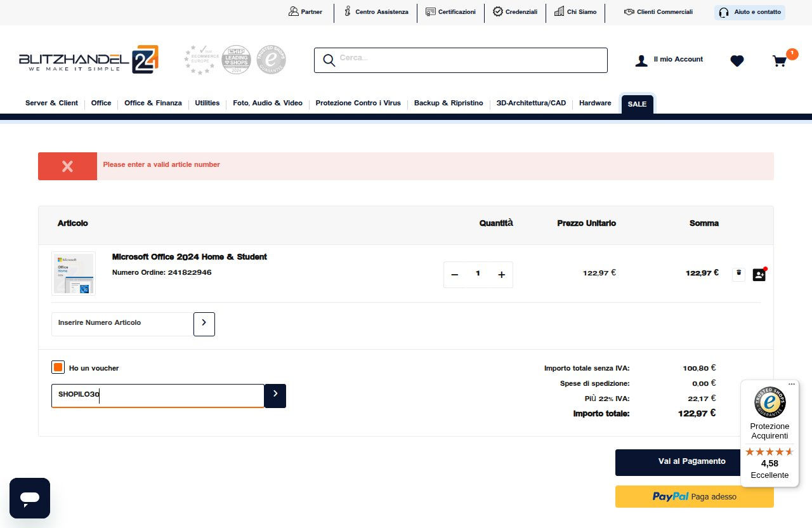Click the Chi Siamo building icon
Viewport: 812px width, 528px height.
click(x=559, y=11)
